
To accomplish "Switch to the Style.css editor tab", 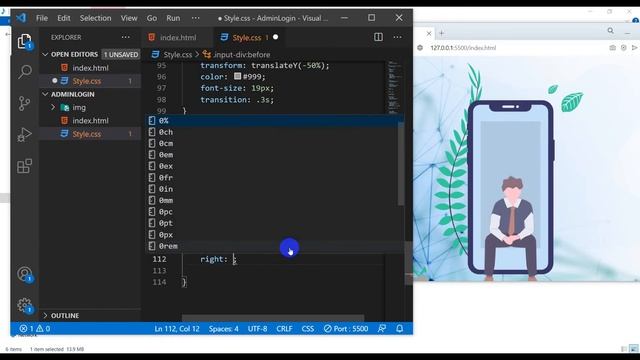I will click(x=249, y=37).
